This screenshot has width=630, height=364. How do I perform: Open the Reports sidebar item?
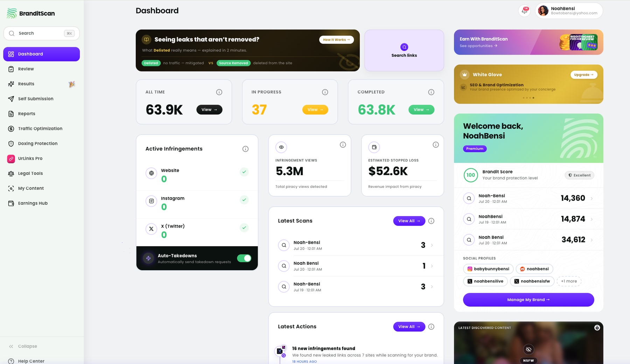coord(42,114)
